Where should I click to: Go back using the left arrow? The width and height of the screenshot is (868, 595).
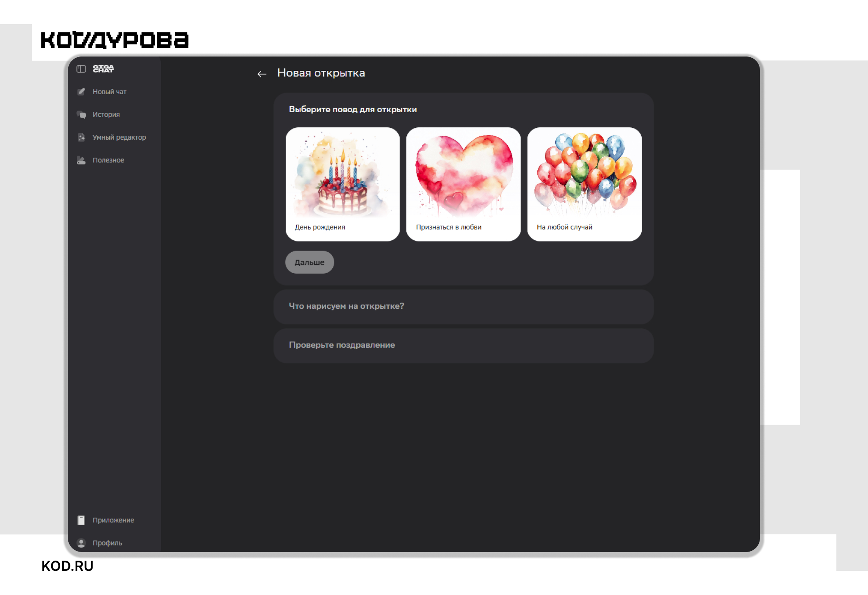[262, 74]
